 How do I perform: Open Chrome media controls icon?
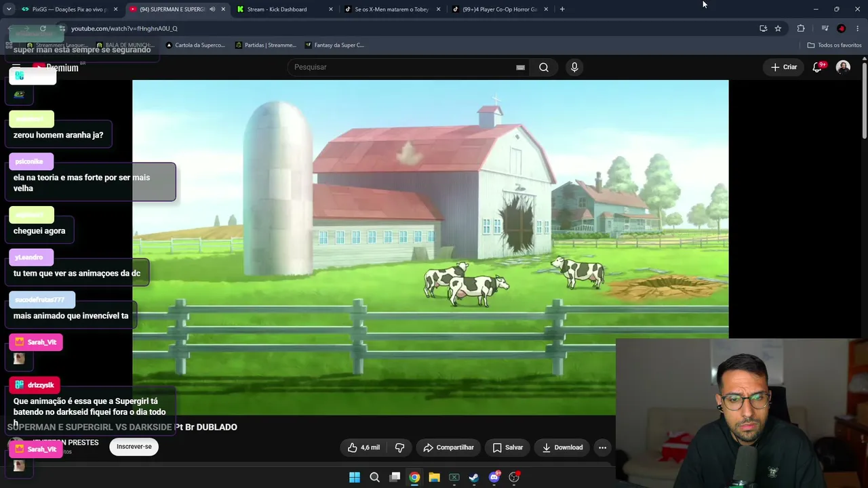coord(825,28)
